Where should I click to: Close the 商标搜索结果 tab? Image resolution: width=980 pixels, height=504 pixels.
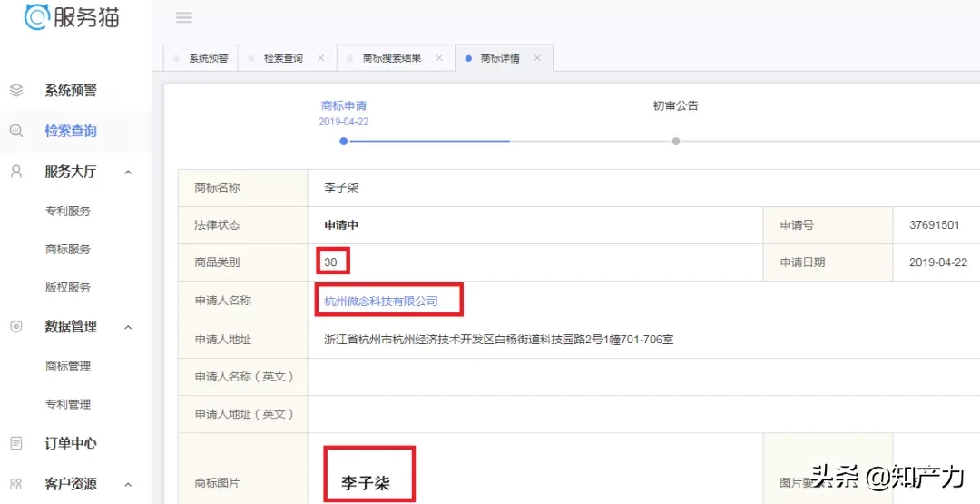439,58
